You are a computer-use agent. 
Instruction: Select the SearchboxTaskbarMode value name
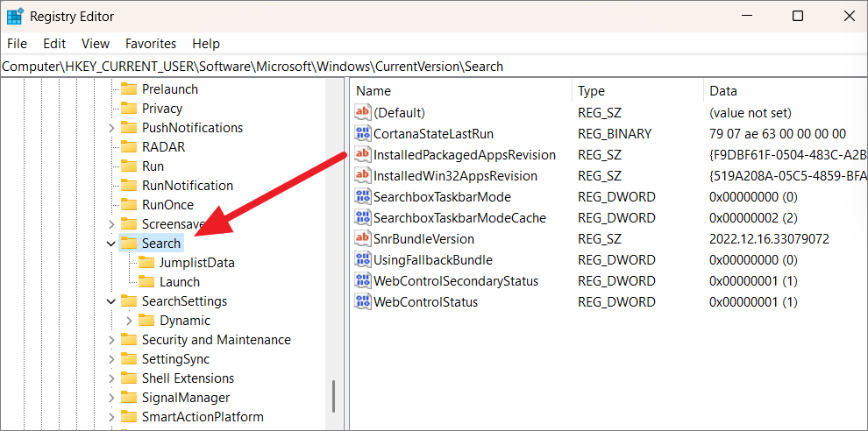[442, 197]
